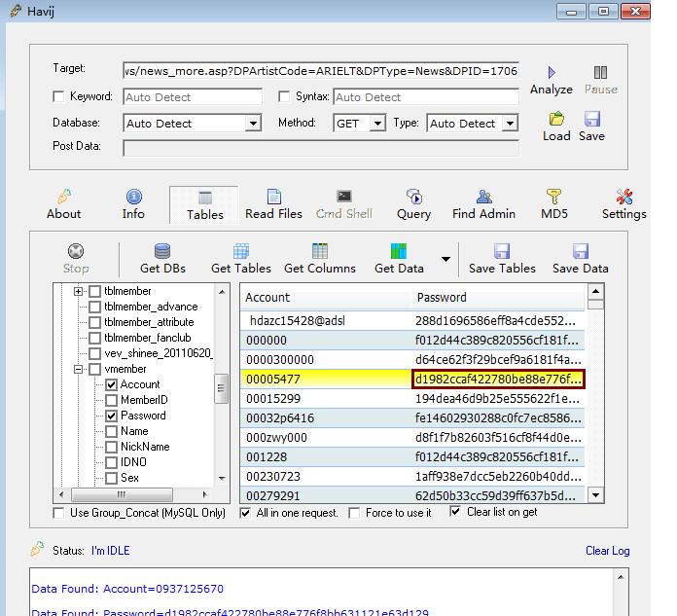Enable the Syntax checkbox

[284, 96]
